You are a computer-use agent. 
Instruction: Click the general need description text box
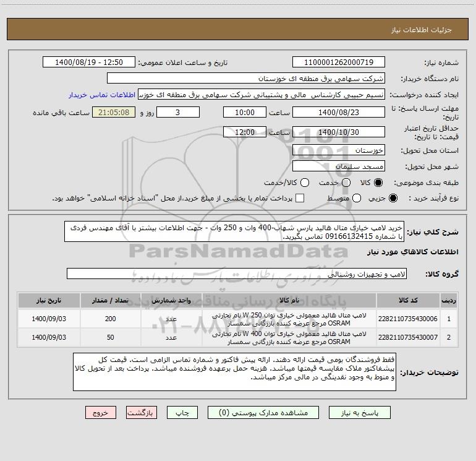(x=234, y=231)
